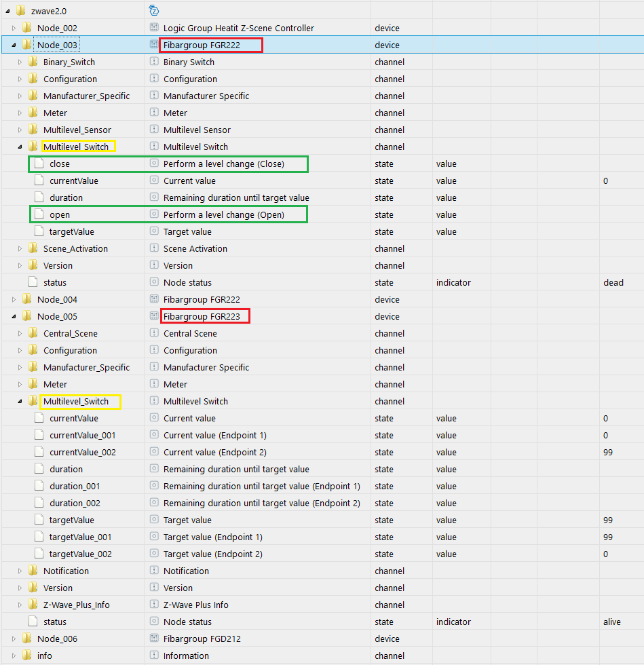Viewport: 644px width, 665px height.
Task: Click channel icon beside Information
Action: (154, 655)
